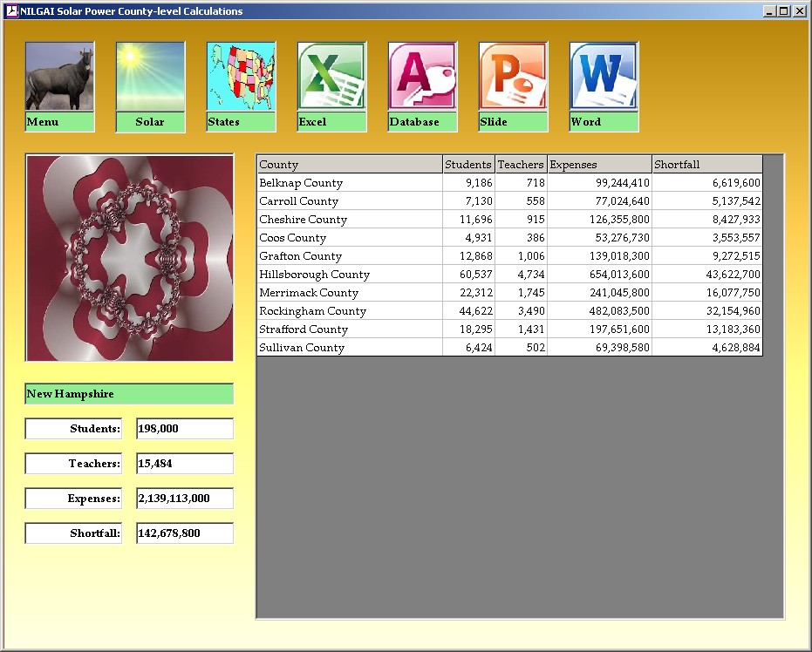The width and height of the screenshot is (812, 652).
Task: Click the Shortfall column header
Action: click(x=706, y=165)
